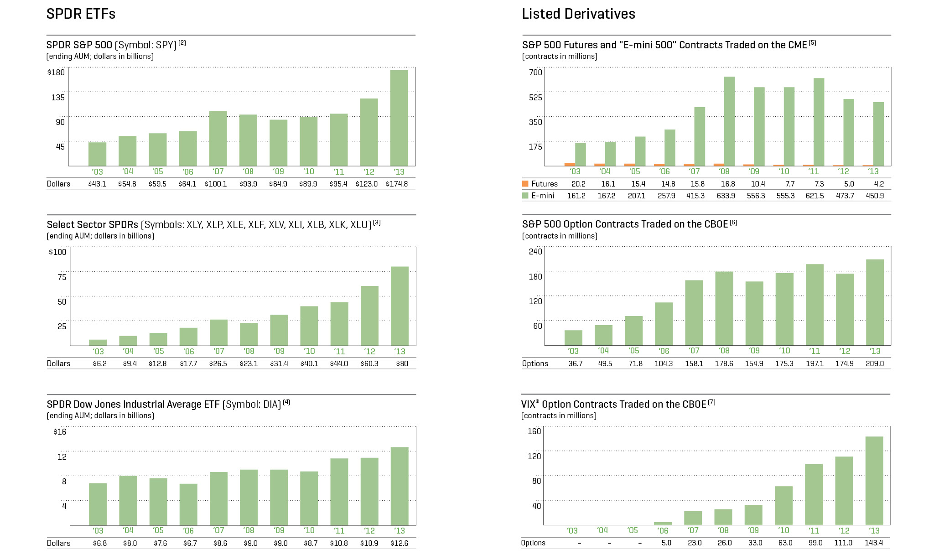Click the green E-mini legend swatch

tap(525, 196)
